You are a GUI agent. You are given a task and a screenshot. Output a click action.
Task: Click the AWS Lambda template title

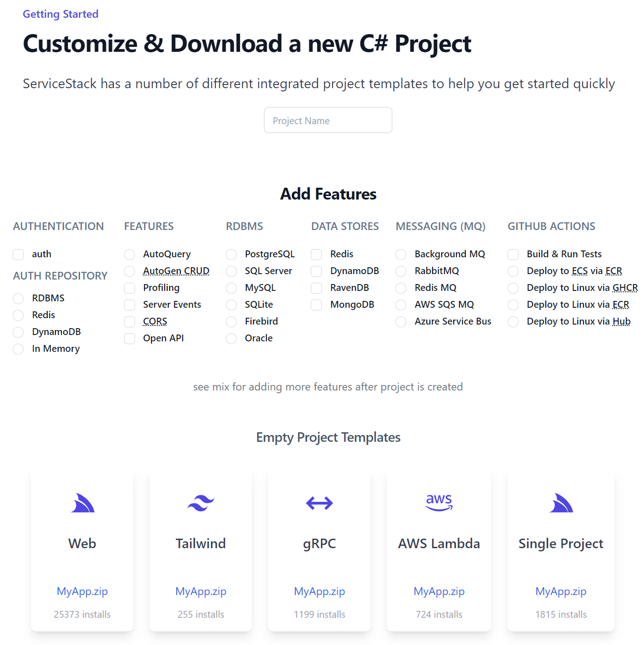(x=439, y=544)
